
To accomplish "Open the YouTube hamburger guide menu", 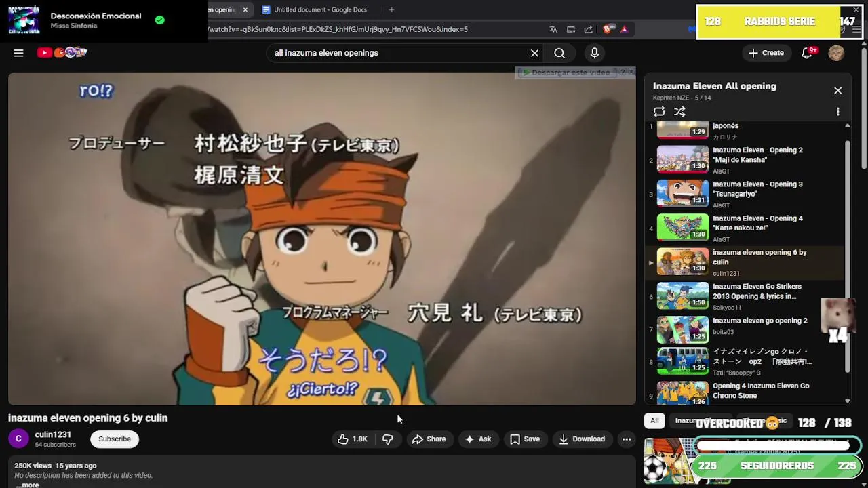I will pos(18,53).
